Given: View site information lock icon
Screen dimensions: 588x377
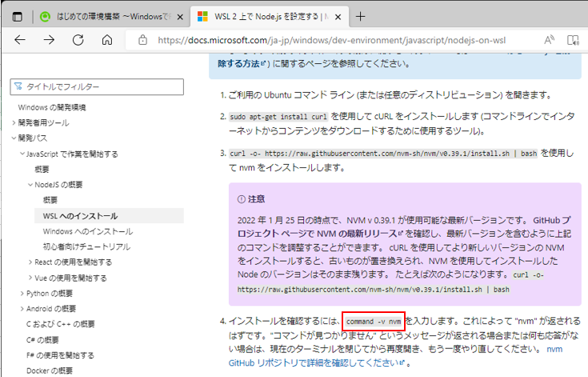Looking at the screenshot, I should point(142,40).
